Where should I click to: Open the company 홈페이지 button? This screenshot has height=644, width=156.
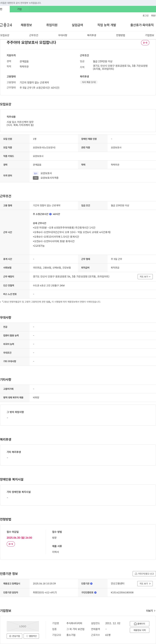point(139,624)
